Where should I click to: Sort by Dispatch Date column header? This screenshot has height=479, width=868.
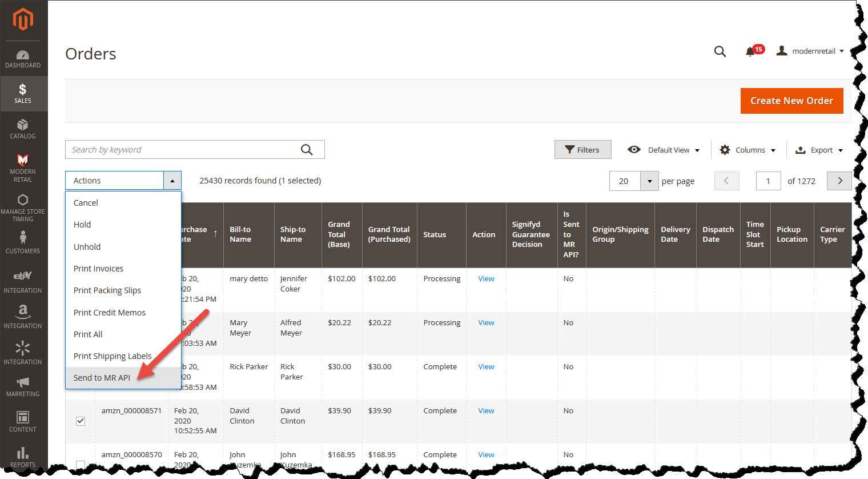click(x=718, y=234)
